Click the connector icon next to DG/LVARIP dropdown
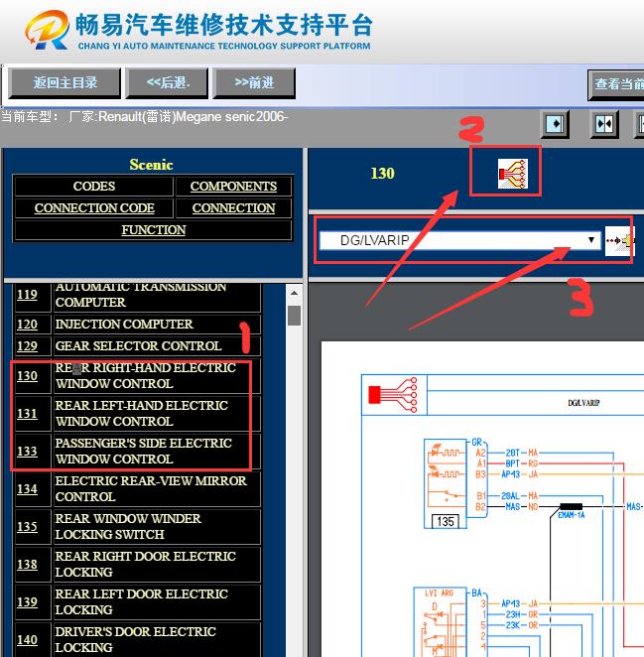644x657 pixels. point(620,241)
